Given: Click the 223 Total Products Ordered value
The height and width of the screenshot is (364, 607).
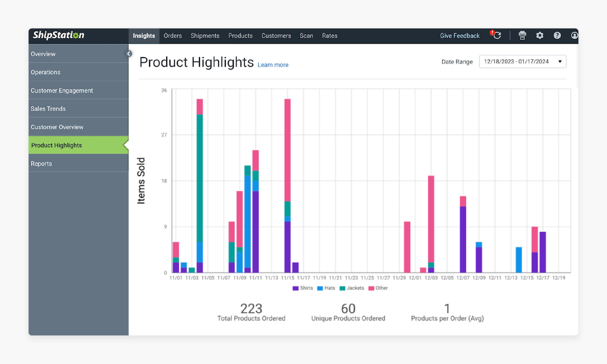Looking at the screenshot, I should pos(251,309).
